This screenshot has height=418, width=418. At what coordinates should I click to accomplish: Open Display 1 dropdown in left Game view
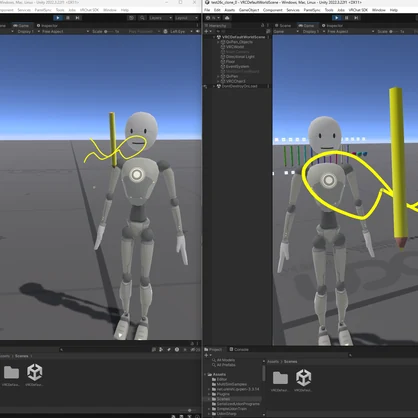(28, 31)
